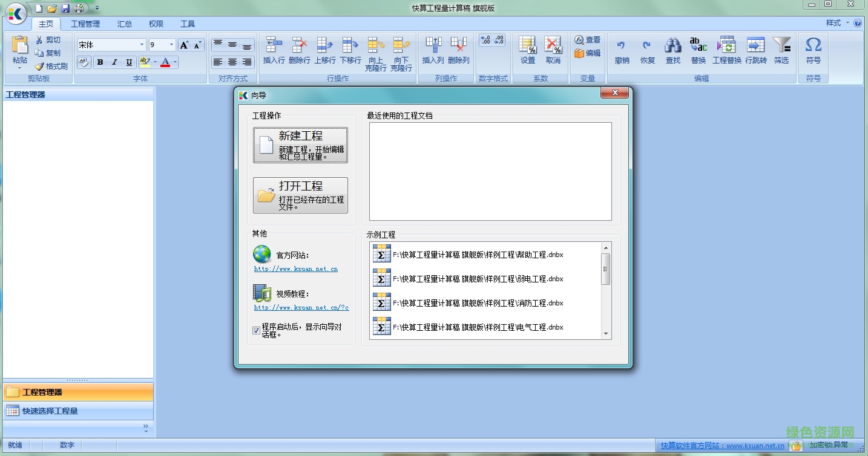Decrease font size with the small A icon
The height and width of the screenshot is (456, 868).
pos(197,45)
